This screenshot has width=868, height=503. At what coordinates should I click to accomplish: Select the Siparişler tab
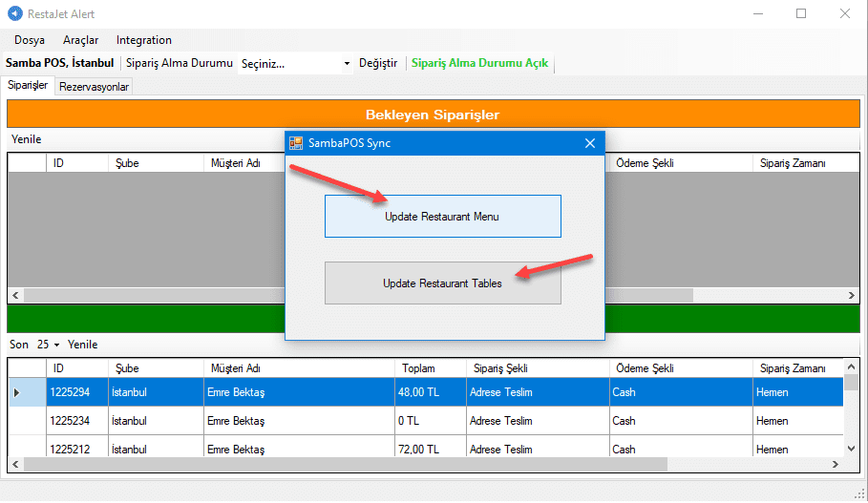[x=28, y=86]
